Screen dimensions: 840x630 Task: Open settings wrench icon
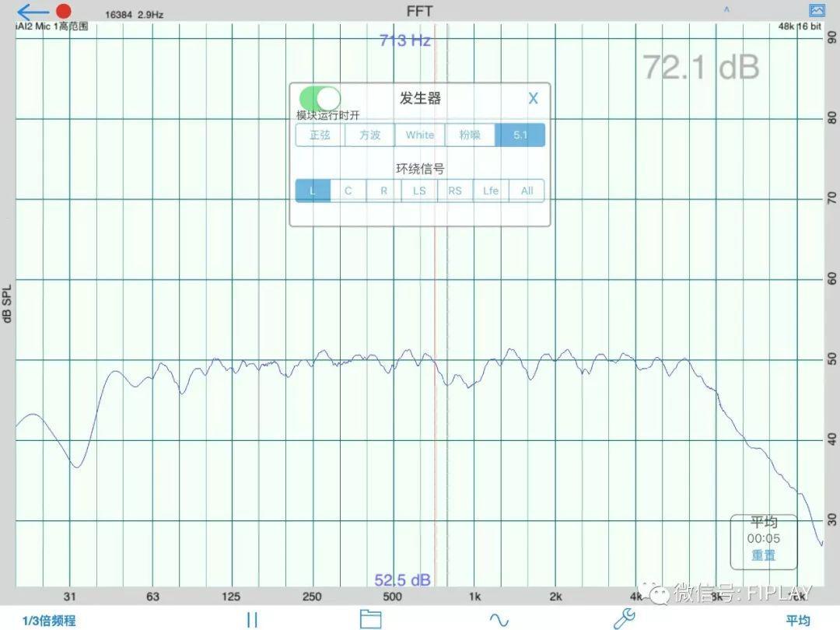click(x=624, y=618)
